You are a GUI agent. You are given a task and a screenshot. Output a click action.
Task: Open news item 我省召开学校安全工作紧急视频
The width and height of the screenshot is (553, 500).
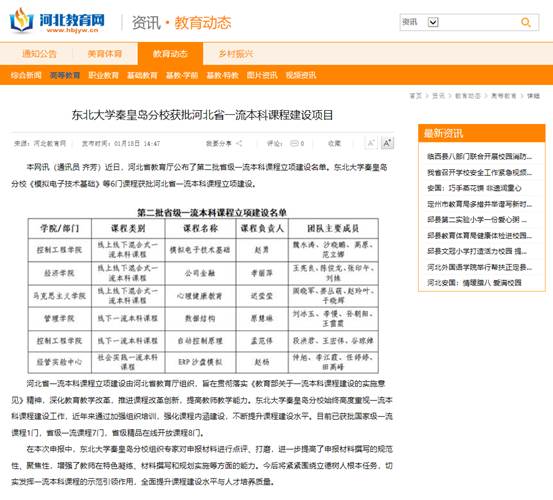[479, 172]
